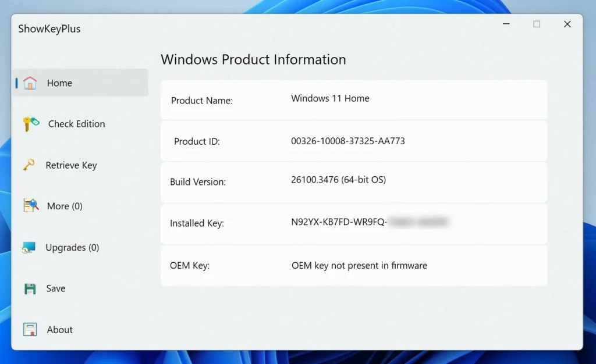Open the More (0) section label
The width and height of the screenshot is (596, 364).
tap(65, 206)
